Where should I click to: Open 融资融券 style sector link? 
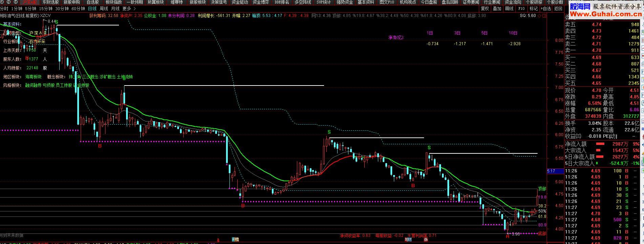click(34, 85)
